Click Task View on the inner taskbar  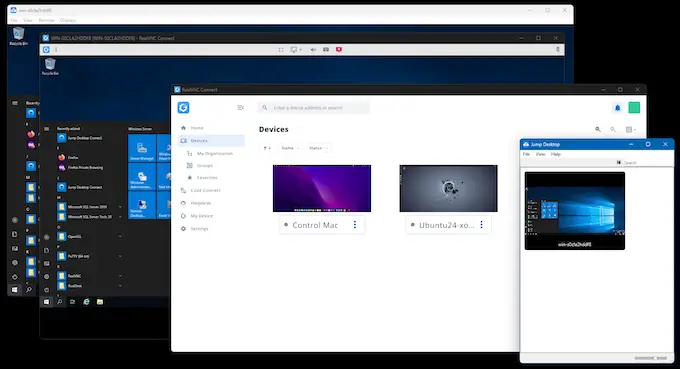coord(72,302)
